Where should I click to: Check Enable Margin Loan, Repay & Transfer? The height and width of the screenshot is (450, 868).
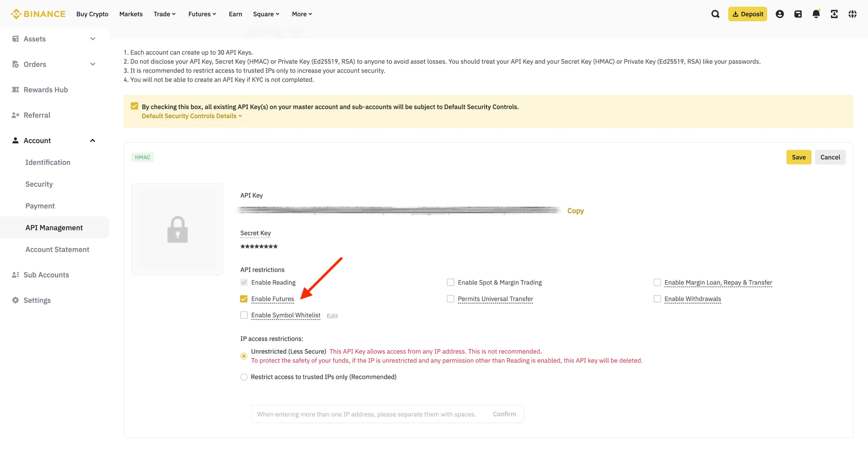(x=657, y=282)
